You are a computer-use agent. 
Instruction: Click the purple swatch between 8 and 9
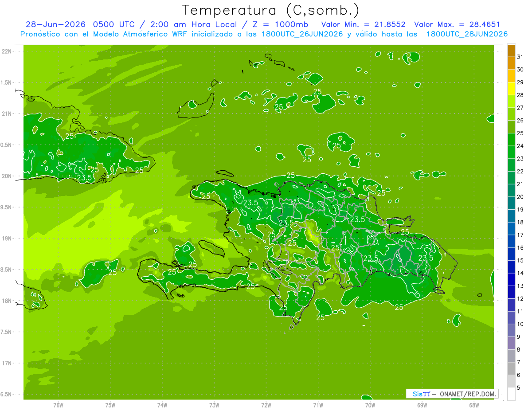pyautogui.click(x=511, y=343)
